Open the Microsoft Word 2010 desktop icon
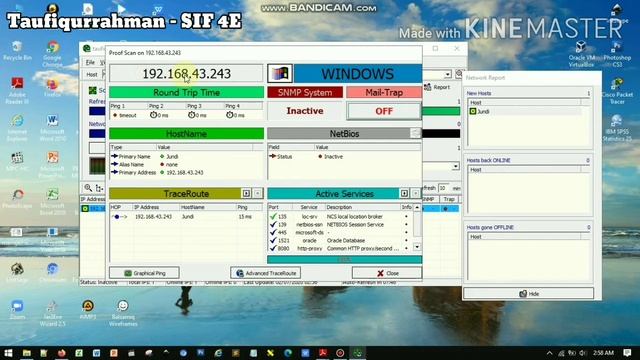Viewport: 640px width, 360px height. tap(52, 127)
